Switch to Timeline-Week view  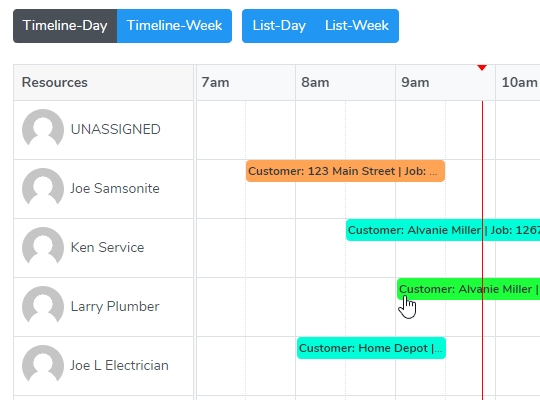(174, 26)
